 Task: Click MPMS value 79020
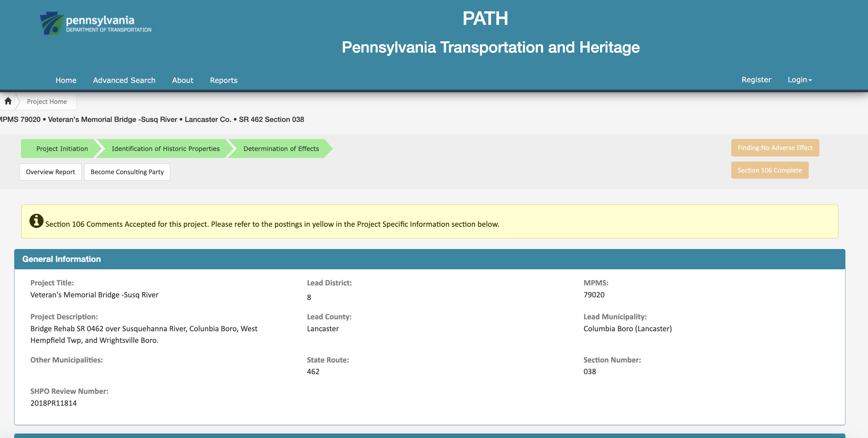point(594,295)
